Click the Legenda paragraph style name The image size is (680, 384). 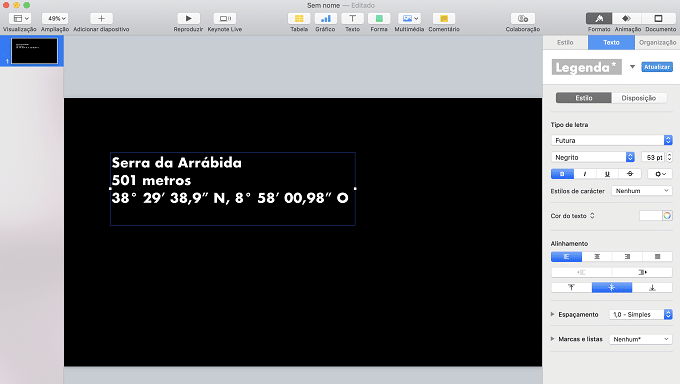coord(587,67)
